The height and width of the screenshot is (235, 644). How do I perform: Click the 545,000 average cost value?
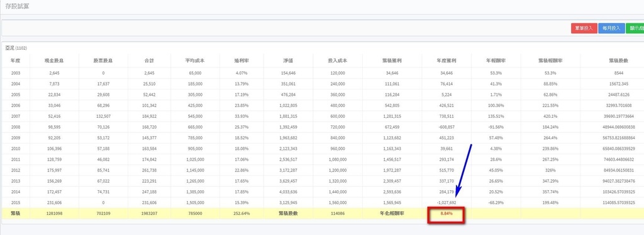click(195, 116)
